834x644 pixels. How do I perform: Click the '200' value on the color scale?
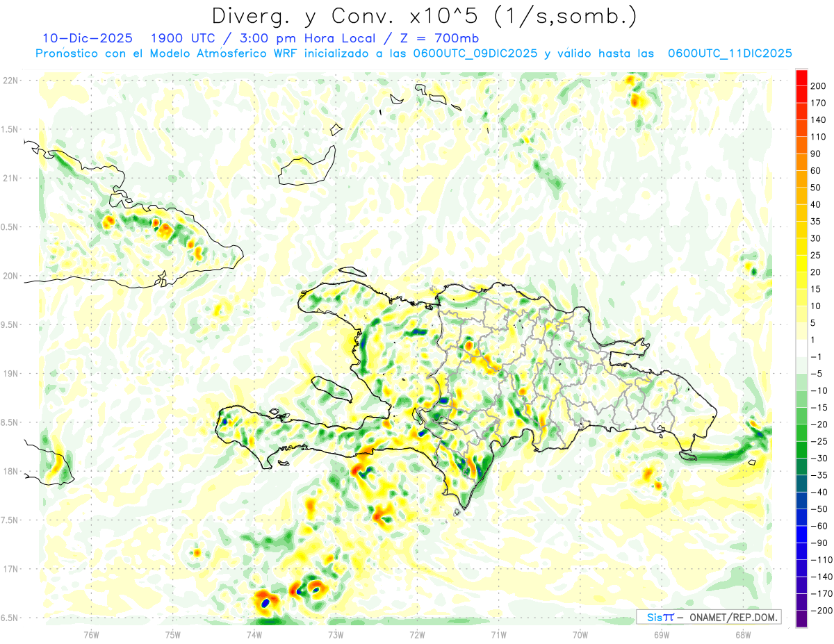[x=819, y=85]
